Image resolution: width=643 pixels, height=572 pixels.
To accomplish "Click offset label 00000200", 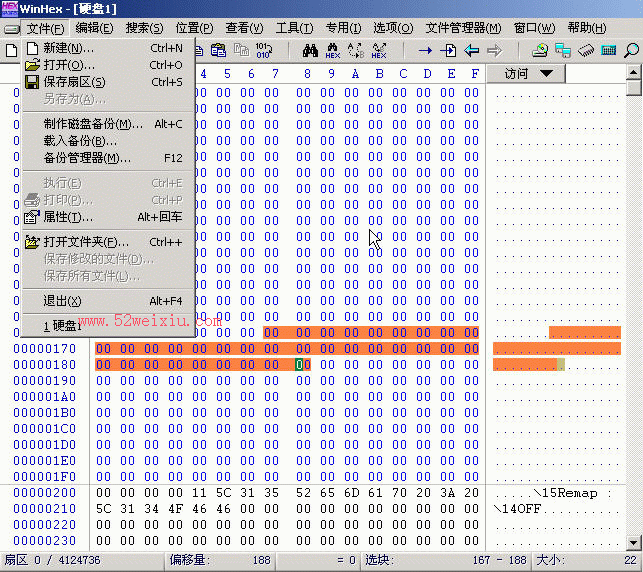I will click(x=45, y=492).
